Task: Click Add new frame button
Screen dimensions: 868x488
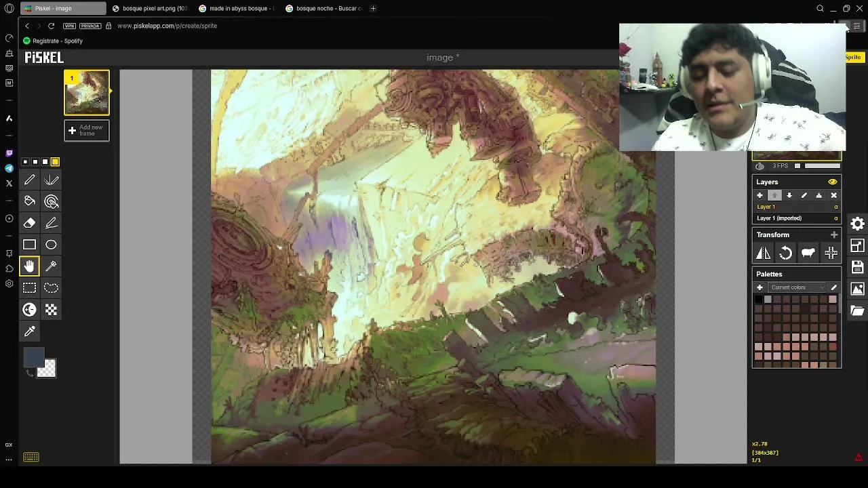Action: 87,130
